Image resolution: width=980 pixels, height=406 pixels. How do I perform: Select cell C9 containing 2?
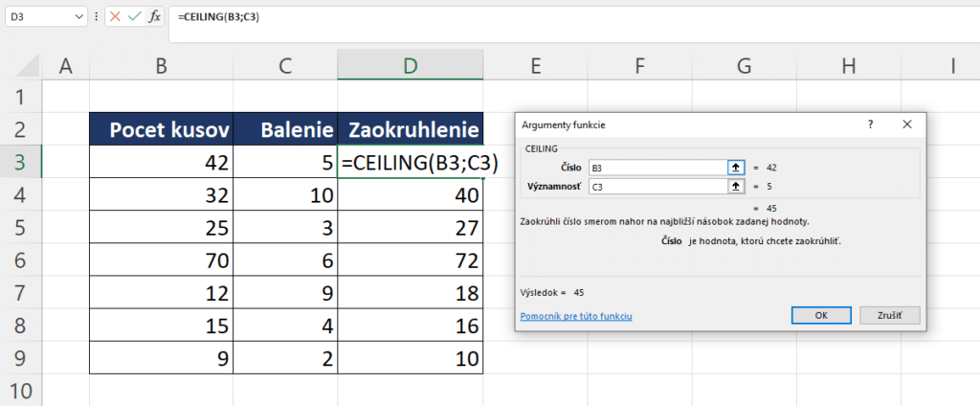click(x=285, y=358)
